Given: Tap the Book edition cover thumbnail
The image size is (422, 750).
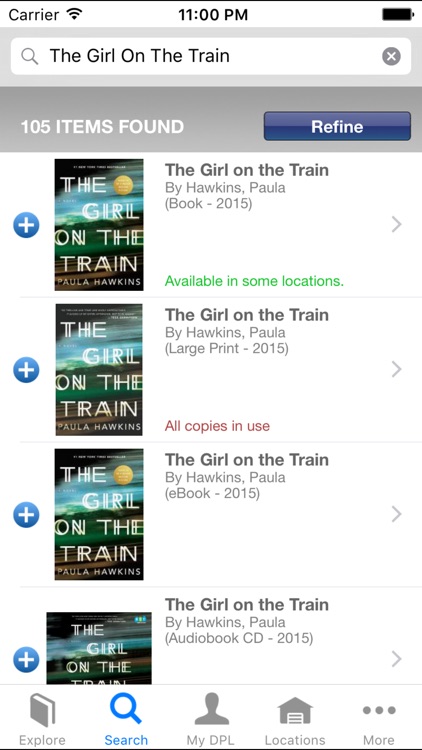Looking at the screenshot, I should 99,225.
